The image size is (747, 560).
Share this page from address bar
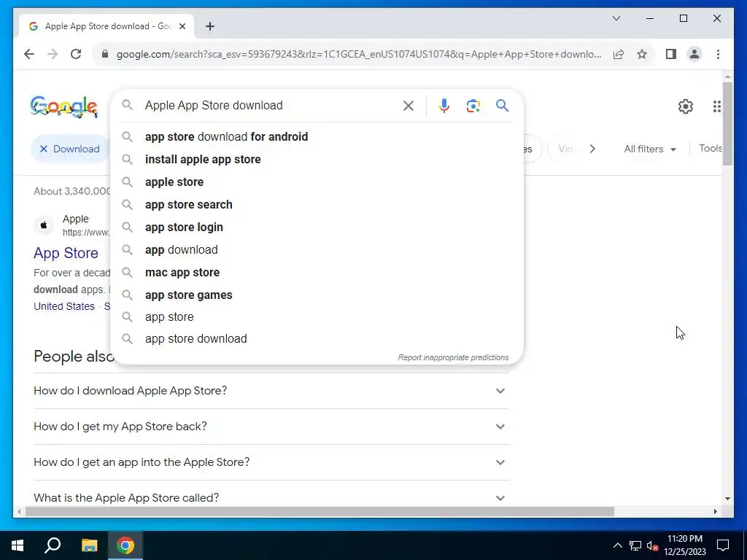[x=619, y=54]
